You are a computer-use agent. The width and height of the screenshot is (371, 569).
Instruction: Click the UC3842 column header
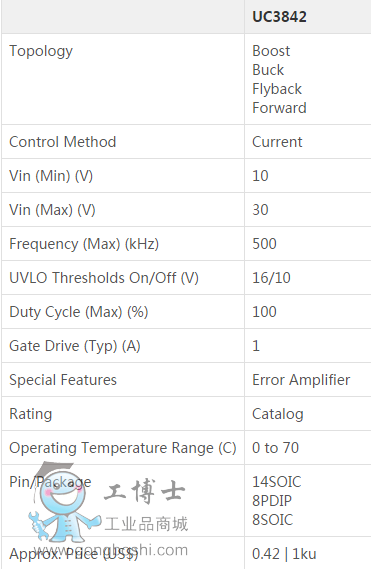pos(279,17)
